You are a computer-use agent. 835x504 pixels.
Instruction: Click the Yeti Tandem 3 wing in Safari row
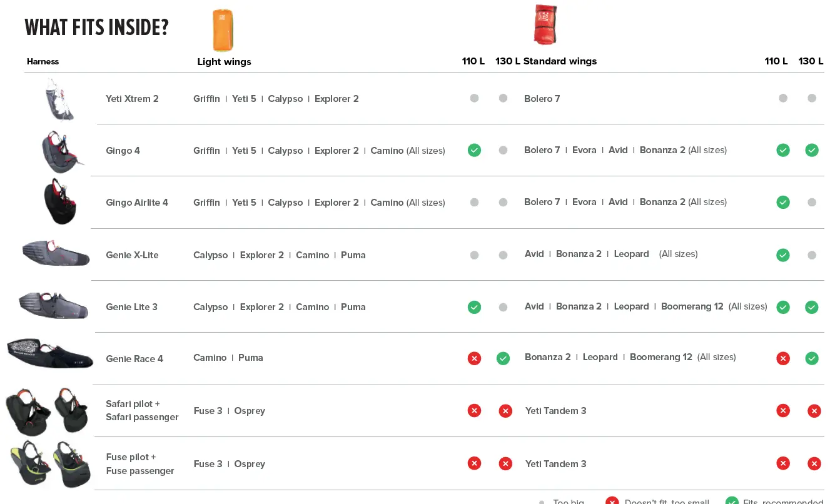click(x=555, y=411)
